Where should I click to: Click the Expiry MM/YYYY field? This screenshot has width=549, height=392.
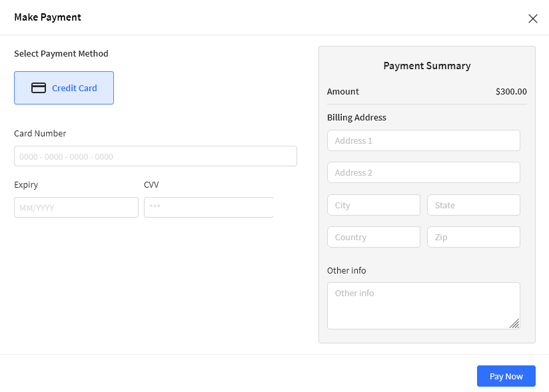[x=76, y=208]
